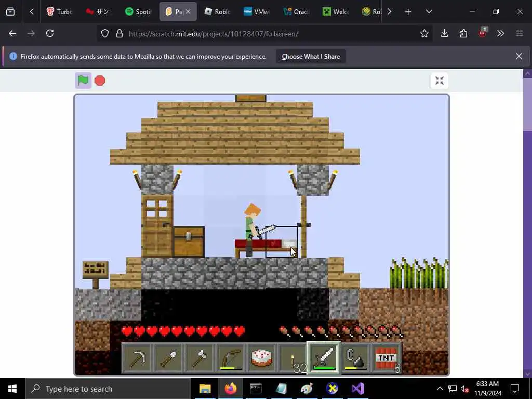
Task: Click the taskbar search box
Action: tap(108, 389)
